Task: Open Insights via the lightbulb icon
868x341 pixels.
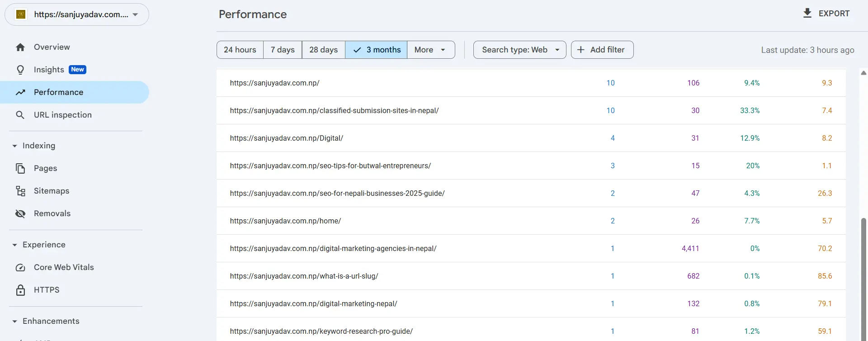Action: coord(20,70)
